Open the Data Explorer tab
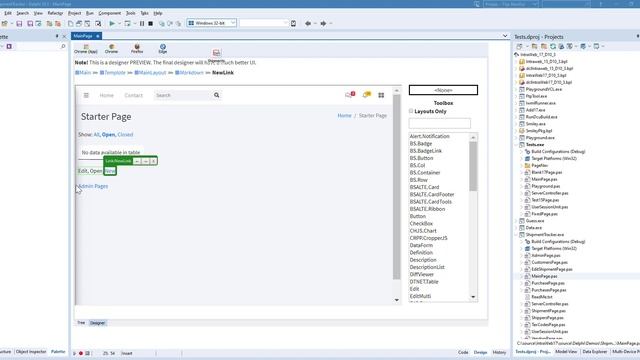Screen dimensions: 640x360 (594, 351)
